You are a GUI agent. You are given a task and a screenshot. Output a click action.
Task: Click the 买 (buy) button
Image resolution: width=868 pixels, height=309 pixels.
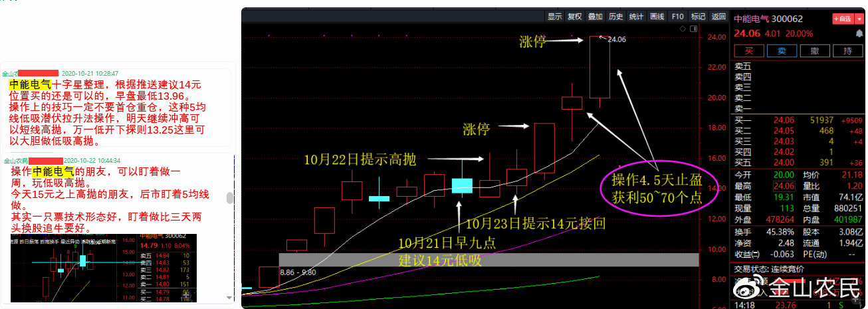tap(749, 51)
